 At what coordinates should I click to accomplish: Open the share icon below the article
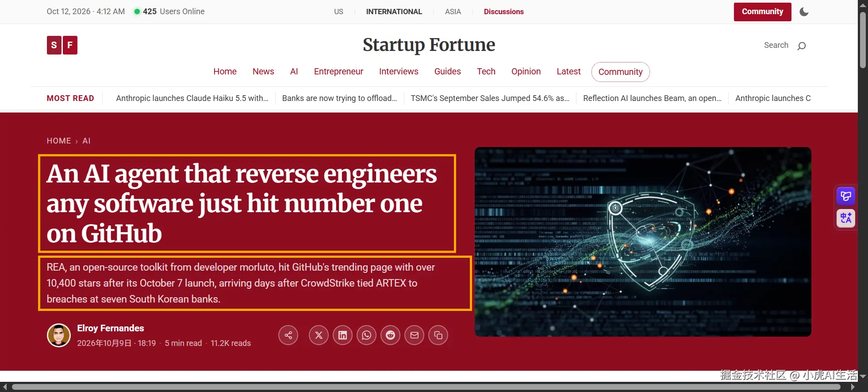click(288, 335)
